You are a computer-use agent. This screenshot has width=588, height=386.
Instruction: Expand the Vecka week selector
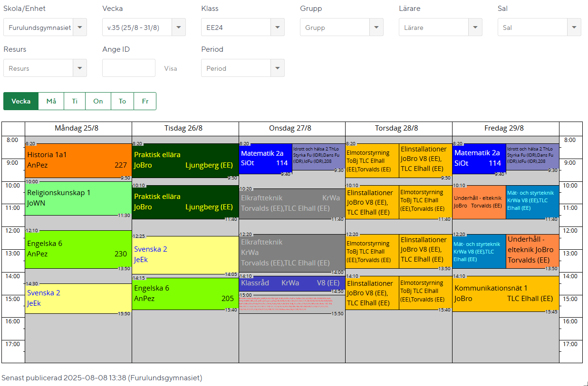179,28
